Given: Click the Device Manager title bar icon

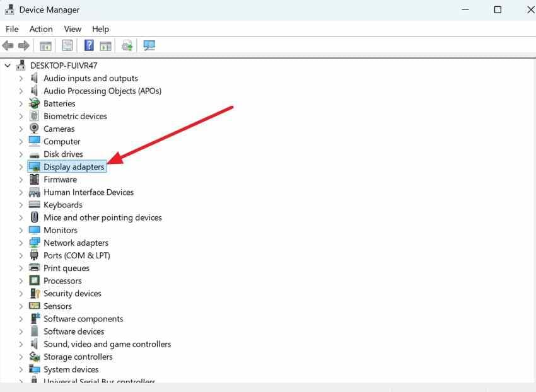Looking at the screenshot, I should coord(9,9).
